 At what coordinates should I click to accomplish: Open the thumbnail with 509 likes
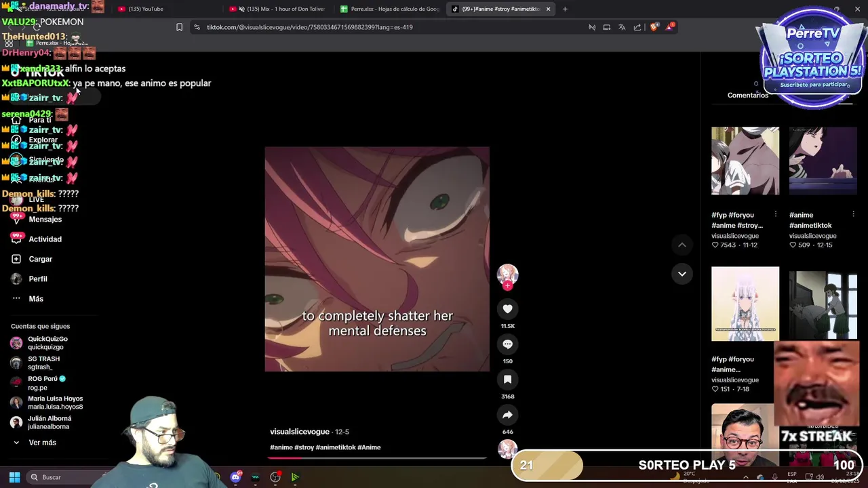(823, 161)
